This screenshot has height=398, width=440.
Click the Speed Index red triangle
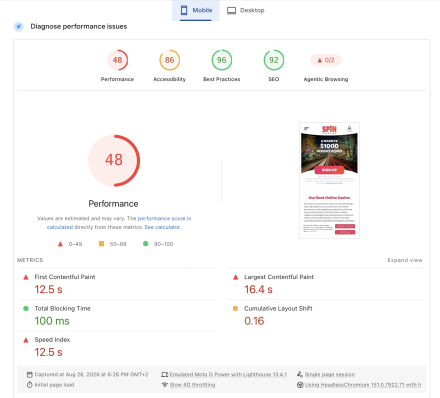coord(26,340)
